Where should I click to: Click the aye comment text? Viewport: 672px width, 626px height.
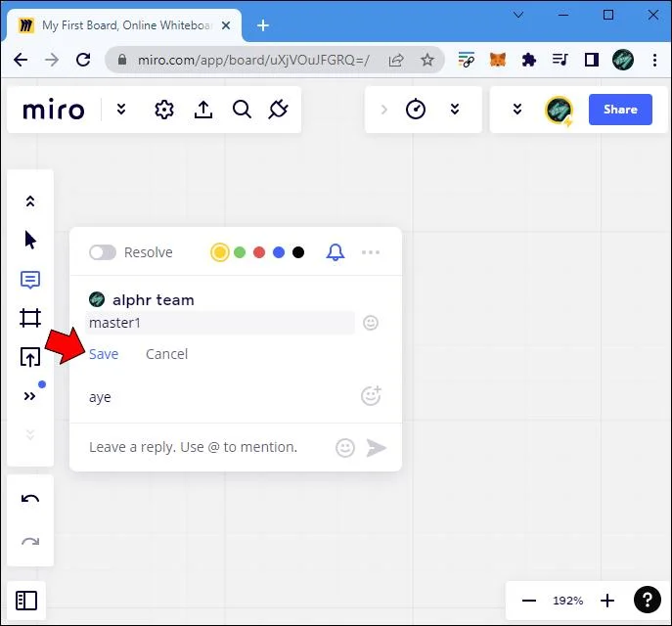[100, 398]
